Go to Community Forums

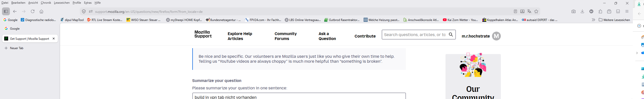pos(286,36)
